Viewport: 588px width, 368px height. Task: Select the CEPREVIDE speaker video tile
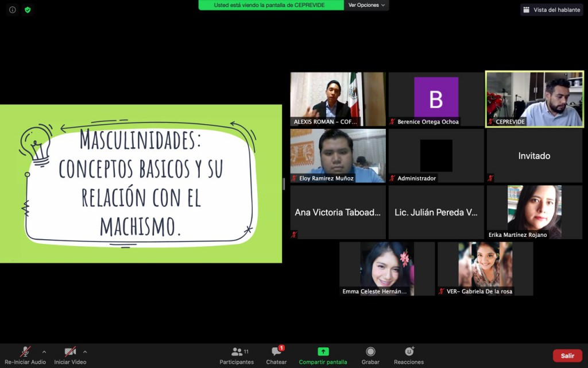(x=535, y=99)
